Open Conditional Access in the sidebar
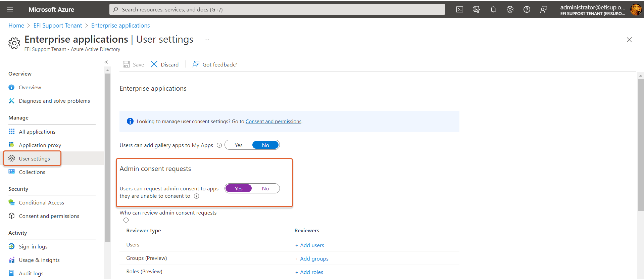The height and width of the screenshot is (279, 644). pyautogui.click(x=41, y=202)
